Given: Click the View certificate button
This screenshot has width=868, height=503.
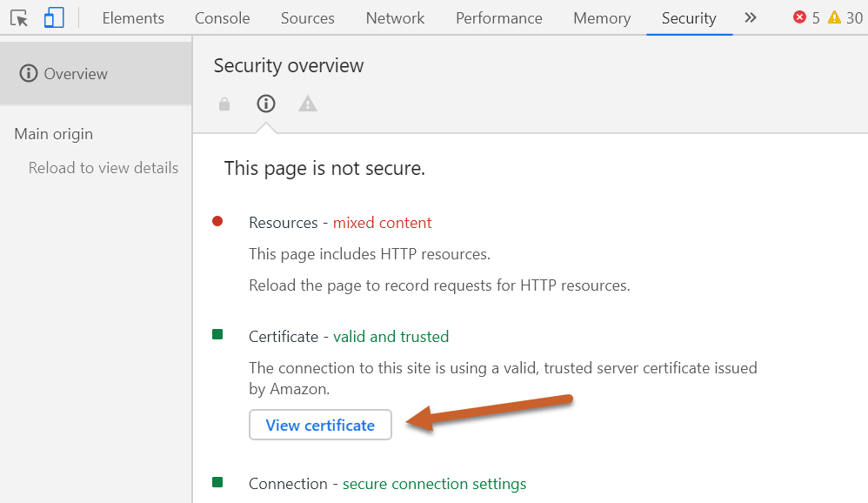Looking at the screenshot, I should tap(320, 426).
